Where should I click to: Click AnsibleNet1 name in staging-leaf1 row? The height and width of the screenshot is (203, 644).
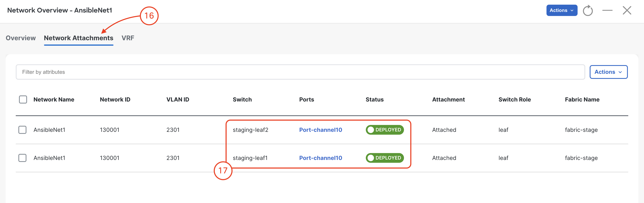[49, 158]
